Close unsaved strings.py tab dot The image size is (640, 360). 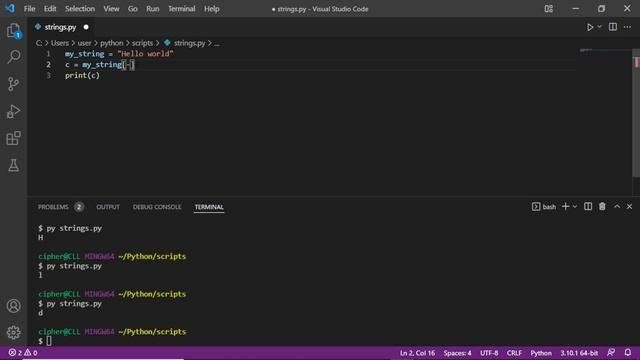click(x=86, y=27)
